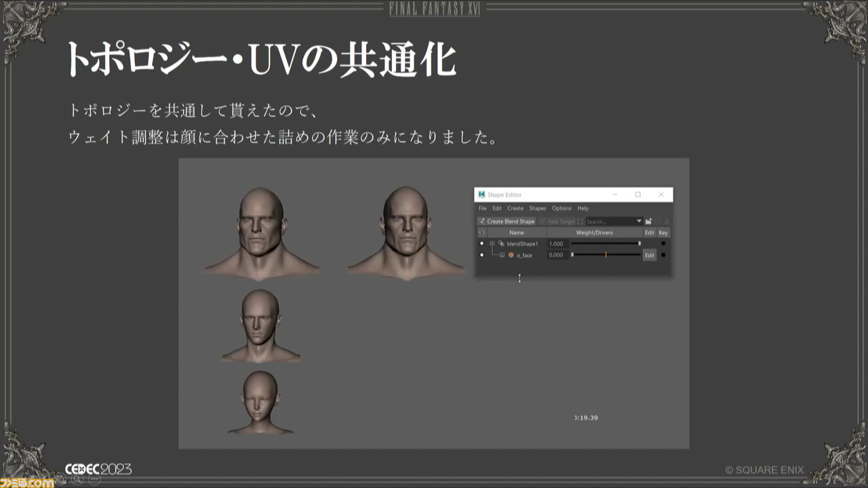The width and height of the screenshot is (868, 488).
Task: Toggle visibility dot for blendShape1
Action: tap(482, 243)
